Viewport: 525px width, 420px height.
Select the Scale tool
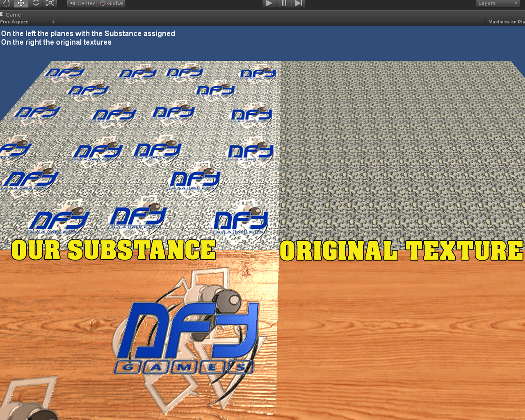pos(50,3)
